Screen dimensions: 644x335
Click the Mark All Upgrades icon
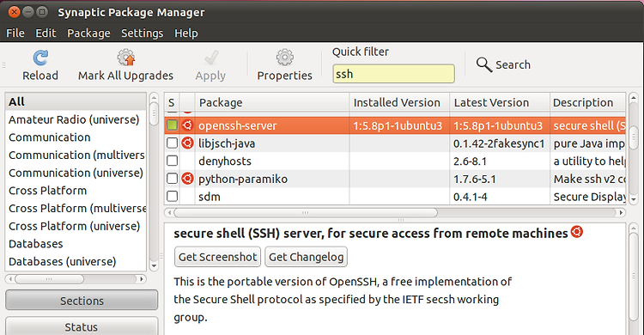pos(125,58)
